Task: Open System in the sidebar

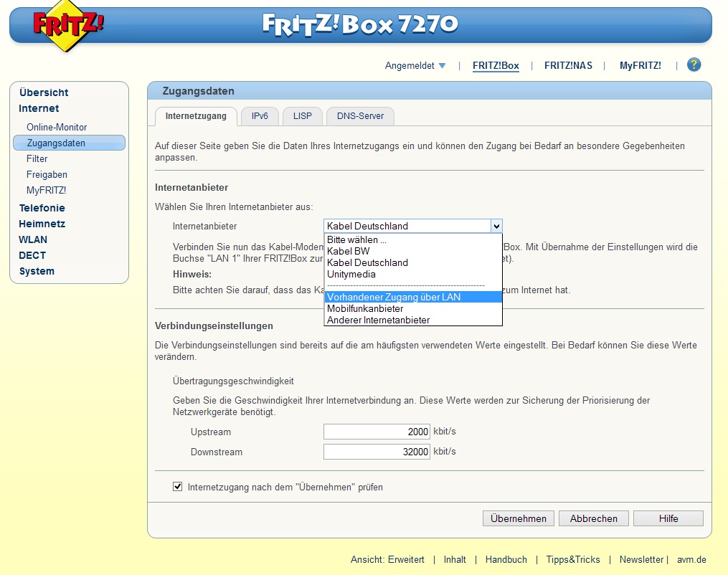Action: pyautogui.click(x=37, y=271)
